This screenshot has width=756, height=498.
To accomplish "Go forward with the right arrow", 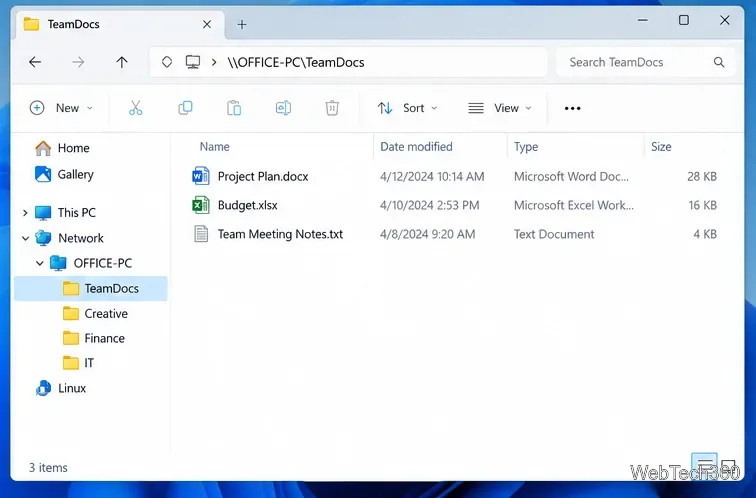I will pos(78,62).
